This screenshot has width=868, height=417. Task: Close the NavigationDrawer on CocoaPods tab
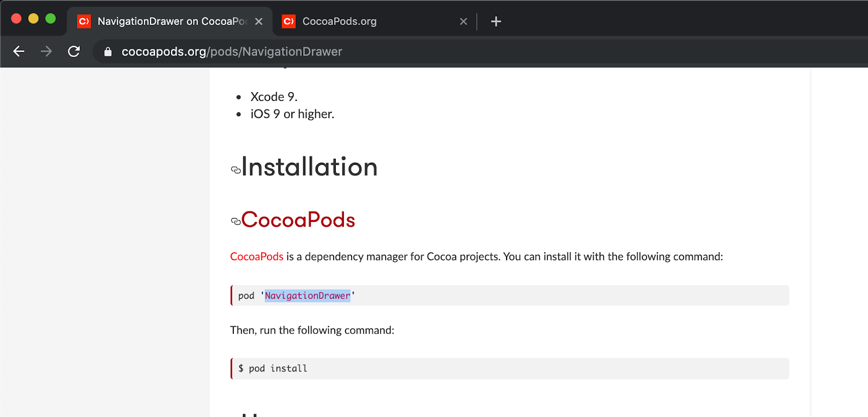259,22
